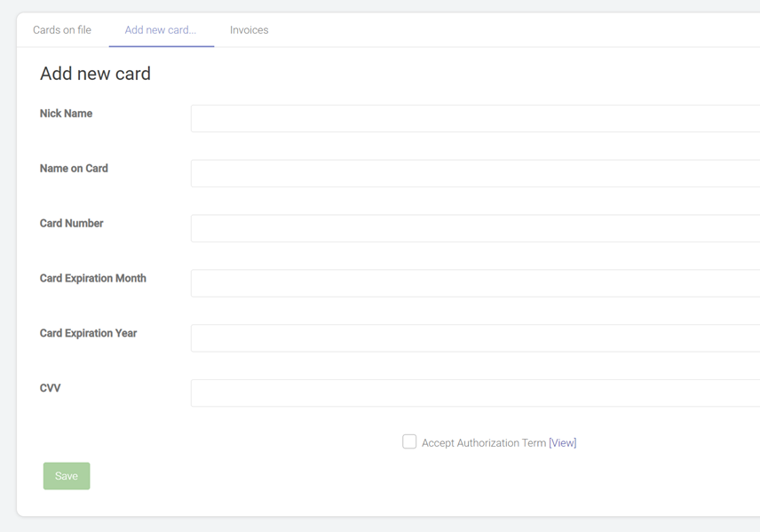The height and width of the screenshot is (532, 760).
Task: Select the Card Expiration Month field
Action: pyautogui.click(x=476, y=283)
